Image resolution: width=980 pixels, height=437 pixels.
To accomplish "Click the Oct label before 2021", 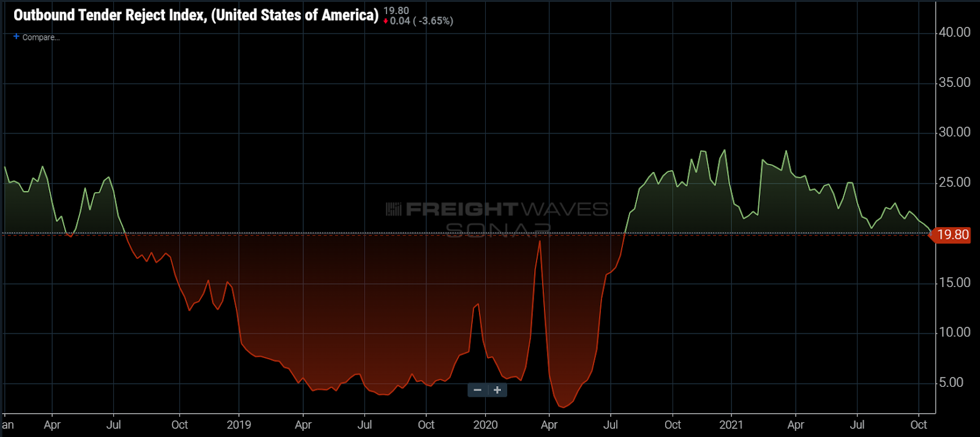I will pos(673,425).
